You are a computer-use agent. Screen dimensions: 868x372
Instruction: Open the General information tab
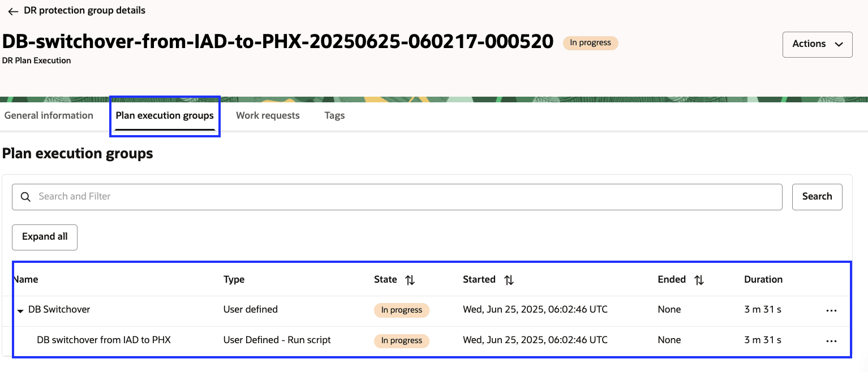pyautogui.click(x=49, y=115)
